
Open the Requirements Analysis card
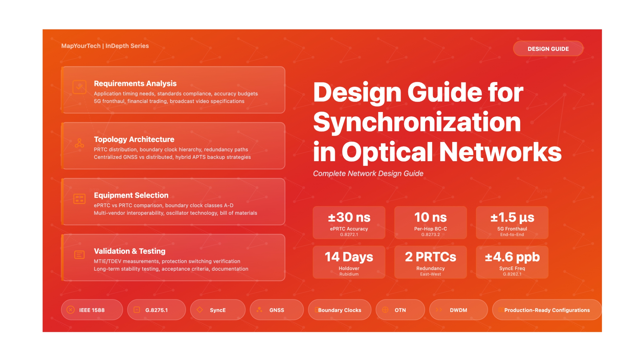tap(173, 90)
